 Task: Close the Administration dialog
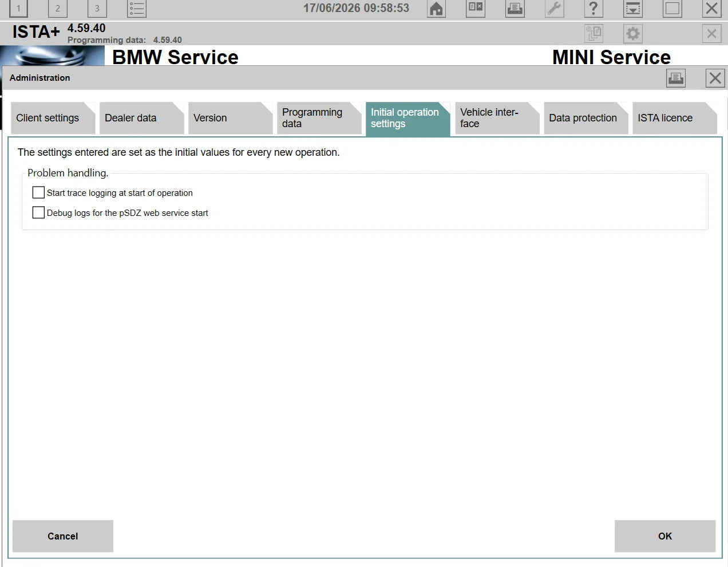point(715,78)
